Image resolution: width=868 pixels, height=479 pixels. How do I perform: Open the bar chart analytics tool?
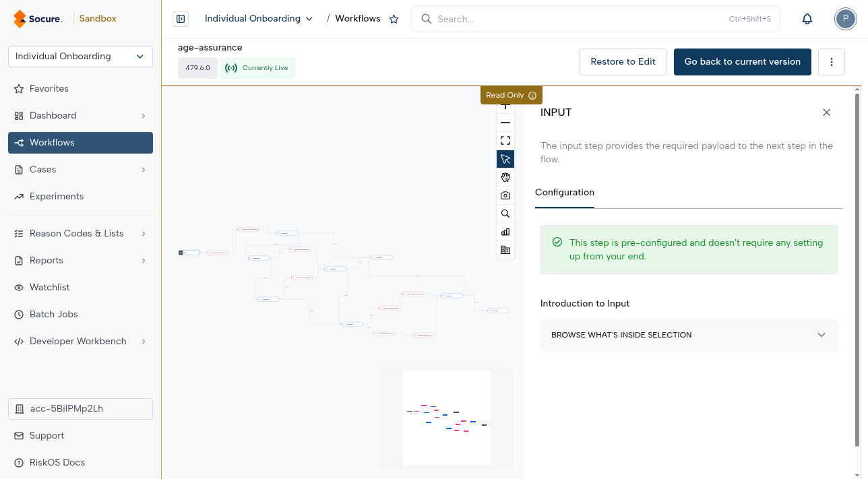coord(505,232)
